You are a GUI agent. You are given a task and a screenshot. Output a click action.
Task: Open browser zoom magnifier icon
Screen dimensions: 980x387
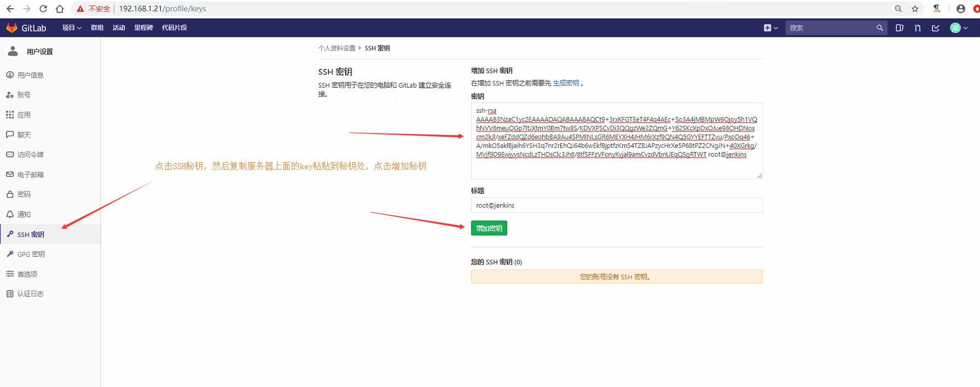pos(898,9)
